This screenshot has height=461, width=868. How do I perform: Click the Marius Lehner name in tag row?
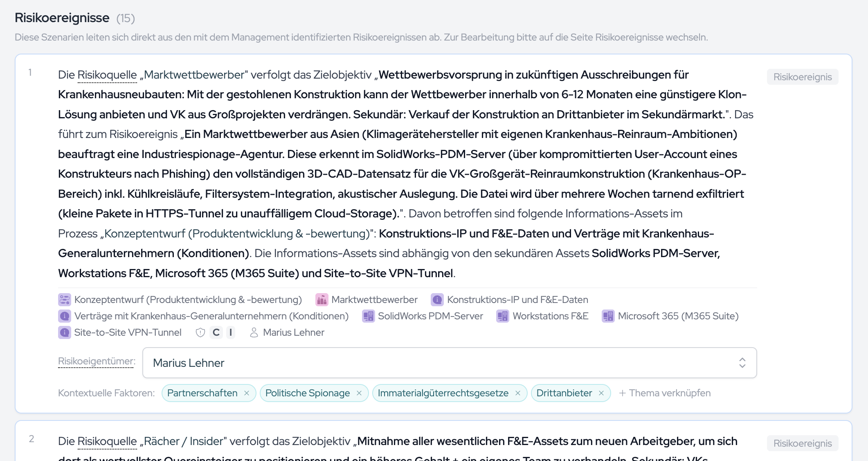point(294,332)
